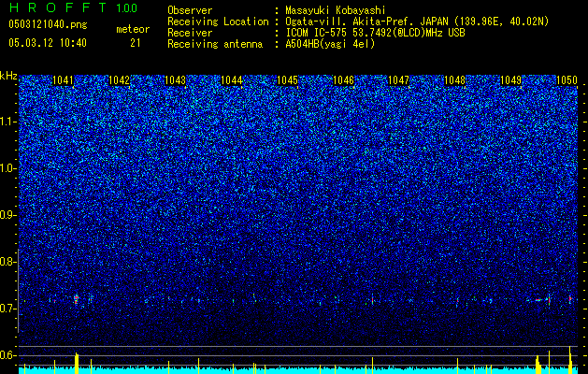Viewport: 588px width, 374px height.
Task: Click the meteor label
Action: pyautogui.click(x=133, y=29)
